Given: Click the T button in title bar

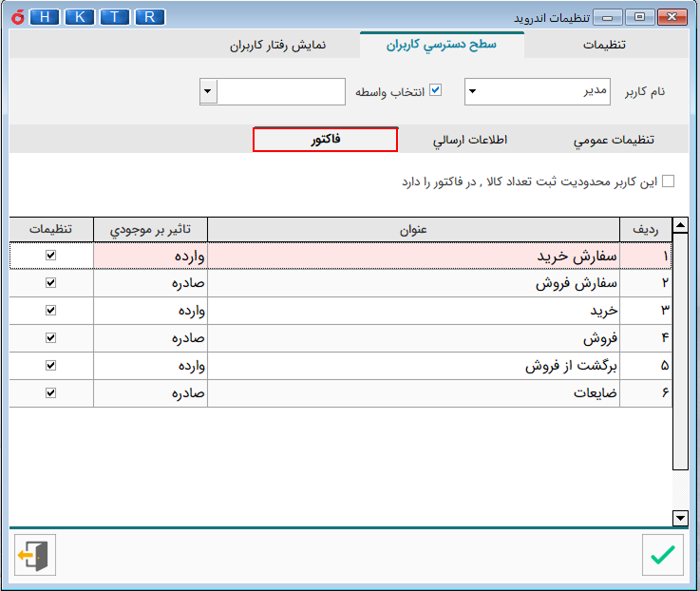Looking at the screenshot, I should [115, 17].
